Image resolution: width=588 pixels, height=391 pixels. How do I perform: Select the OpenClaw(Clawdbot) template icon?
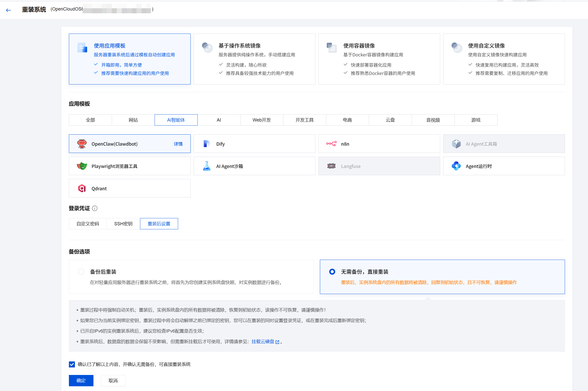[x=82, y=144]
